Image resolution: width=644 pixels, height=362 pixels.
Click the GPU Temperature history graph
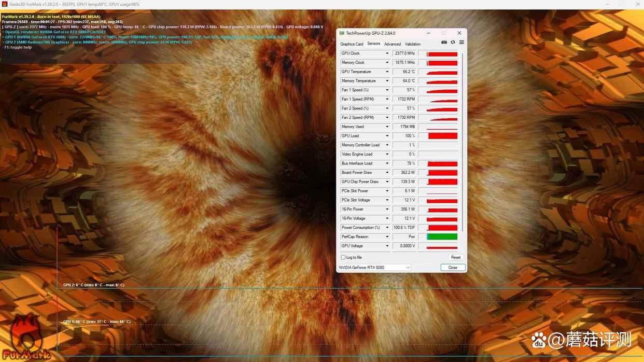(x=438, y=72)
